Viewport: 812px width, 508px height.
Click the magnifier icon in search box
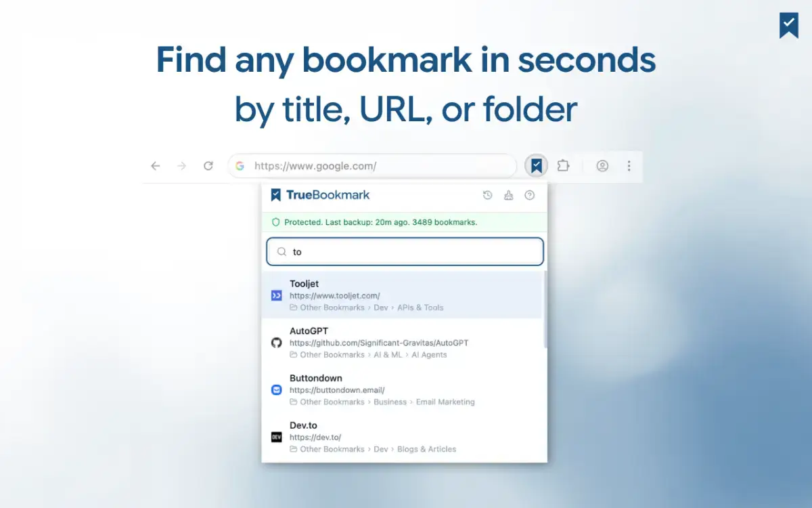(x=282, y=252)
